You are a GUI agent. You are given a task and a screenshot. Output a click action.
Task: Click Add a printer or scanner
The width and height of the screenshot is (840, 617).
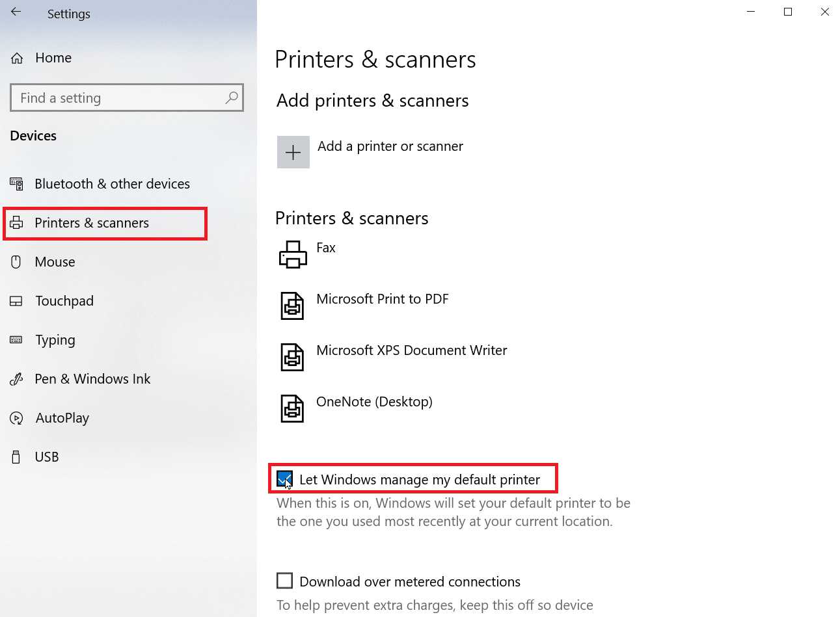390,146
